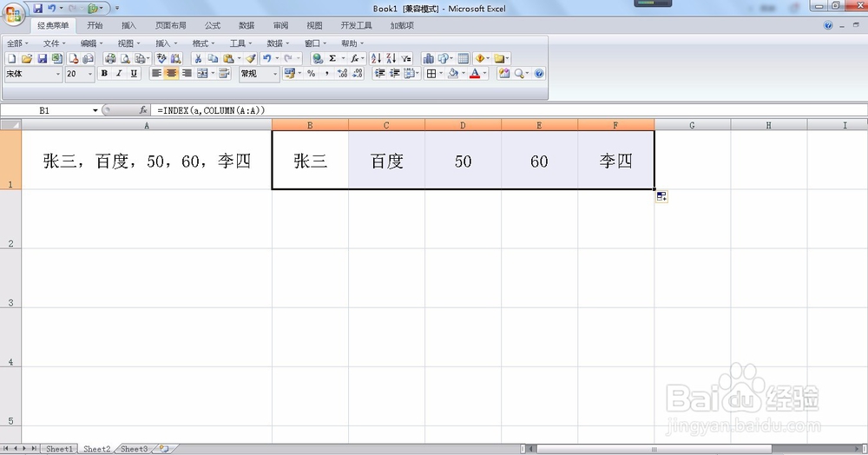Screen dimensions: 868x455
Task: Insert a column chart
Action: click(429, 59)
